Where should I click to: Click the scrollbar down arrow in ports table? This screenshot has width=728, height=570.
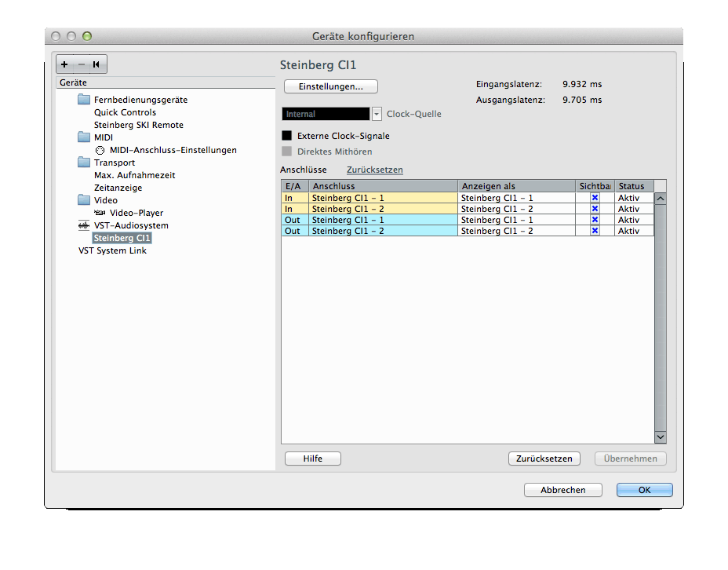[661, 437]
